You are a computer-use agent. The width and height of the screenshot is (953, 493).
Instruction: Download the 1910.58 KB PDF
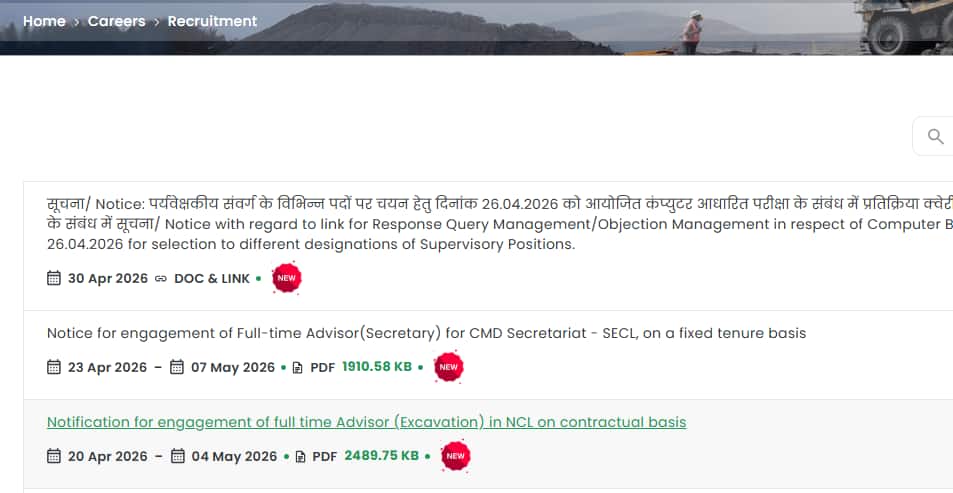[377, 367]
